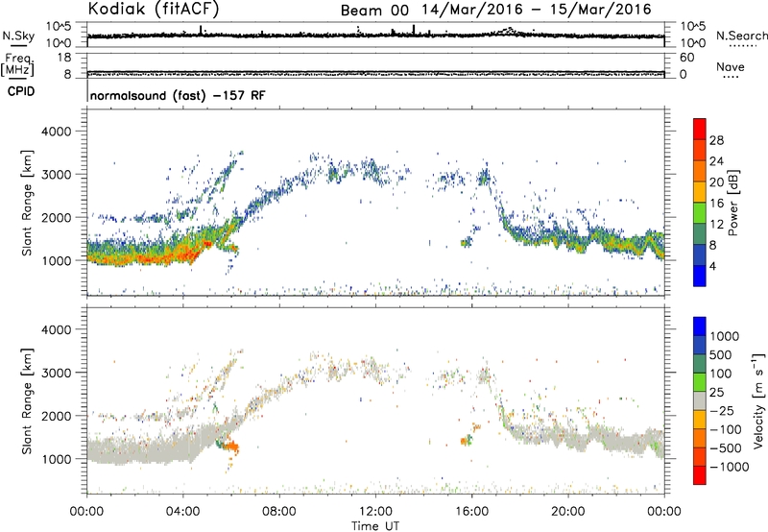This screenshot has width=768, height=532.
Task: Click the orange velocity patch near 06:00 UT
Action: coord(229,447)
